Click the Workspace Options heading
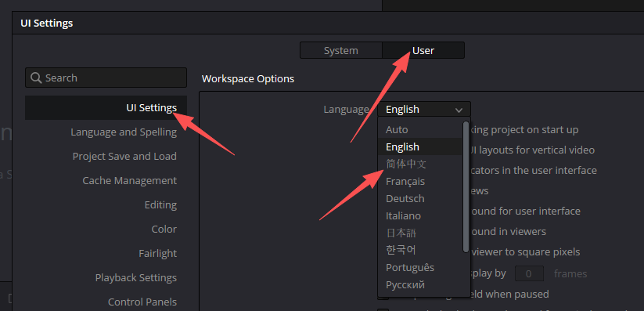The image size is (644, 311). [248, 78]
